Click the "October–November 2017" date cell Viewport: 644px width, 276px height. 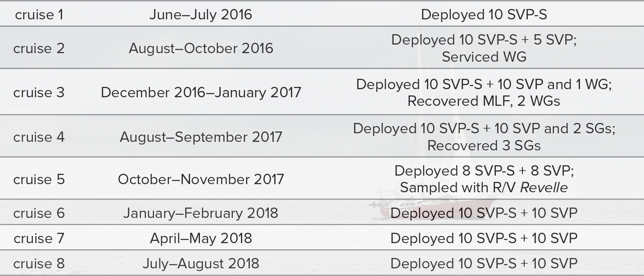pyautogui.click(x=201, y=179)
